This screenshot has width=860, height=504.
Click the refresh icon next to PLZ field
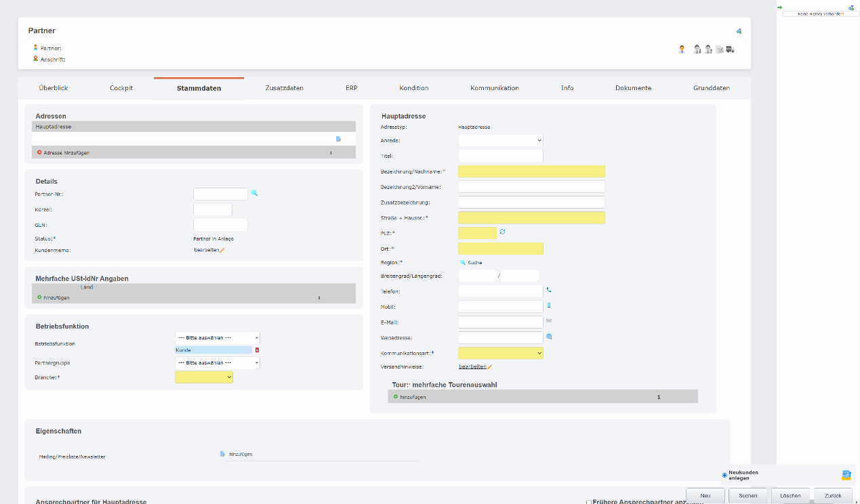[x=503, y=232]
